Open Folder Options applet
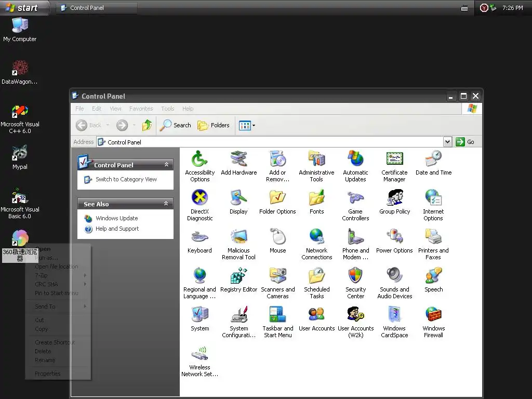The image size is (532, 399). [x=277, y=203]
